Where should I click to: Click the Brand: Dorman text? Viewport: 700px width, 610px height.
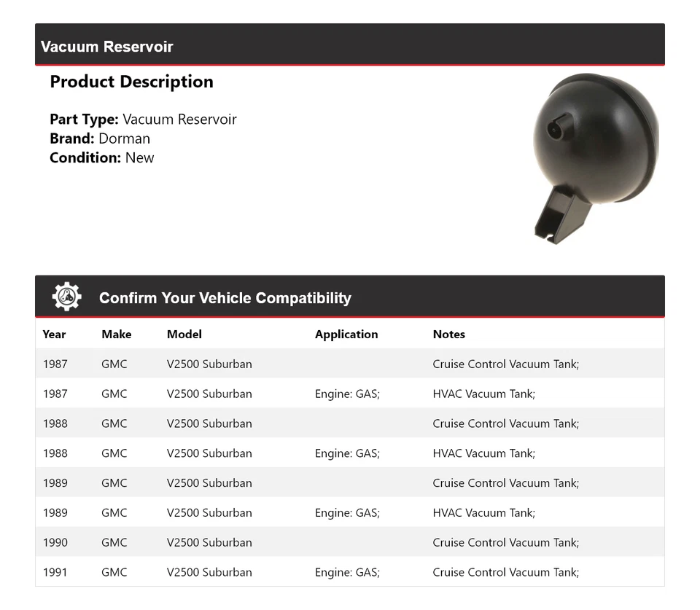[100, 138]
